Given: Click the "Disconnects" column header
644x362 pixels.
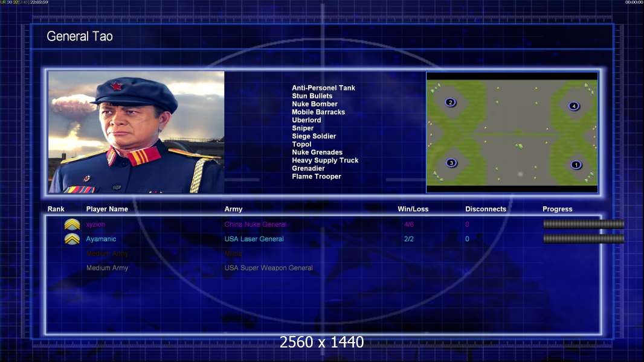Looking at the screenshot, I should click(486, 209).
